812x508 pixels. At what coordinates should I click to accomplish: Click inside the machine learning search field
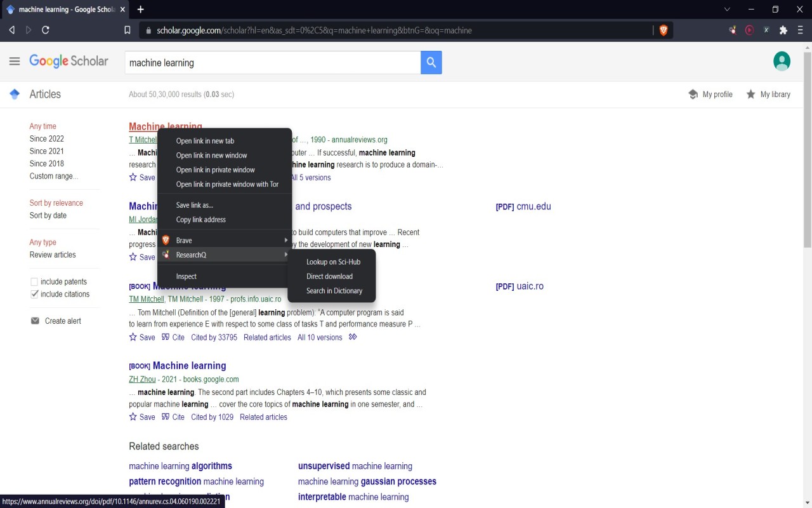pyautogui.click(x=266, y=62)
